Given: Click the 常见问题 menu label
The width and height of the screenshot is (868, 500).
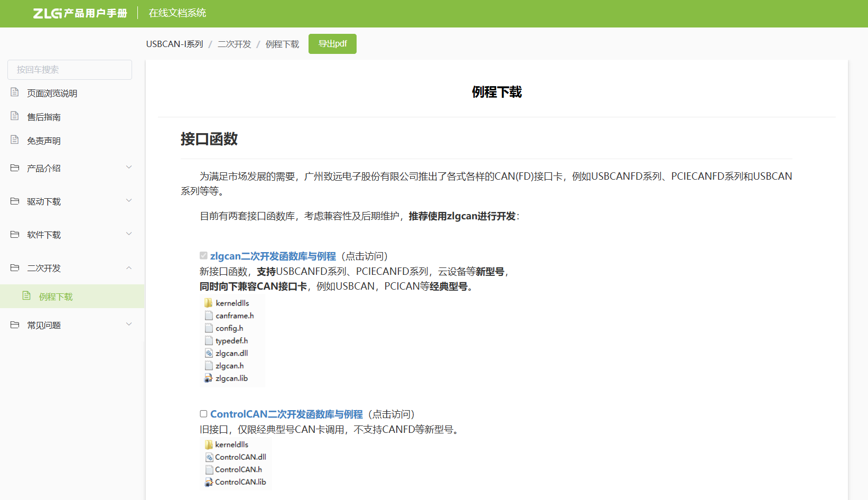Looking at the screenshot, I should pos(44,326).
